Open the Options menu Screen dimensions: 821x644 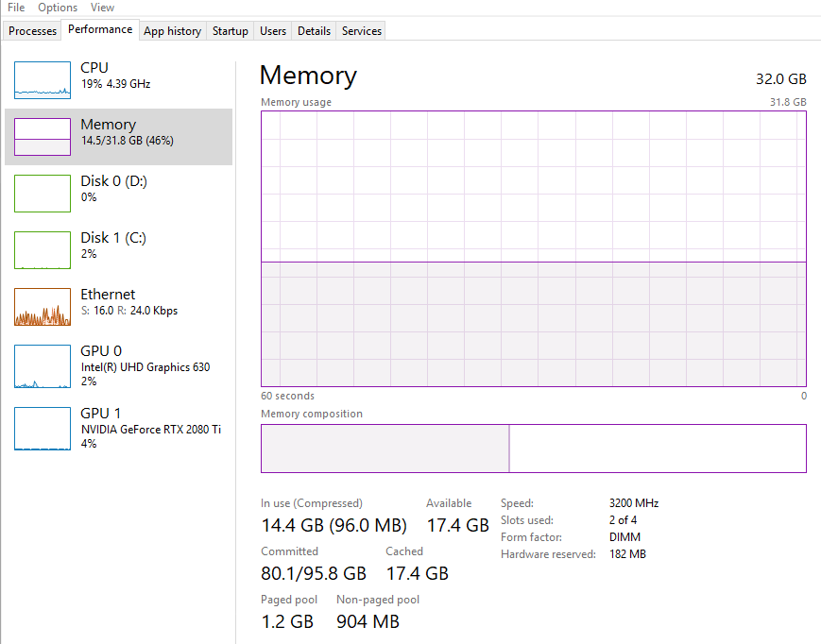(x=58, y=7)
